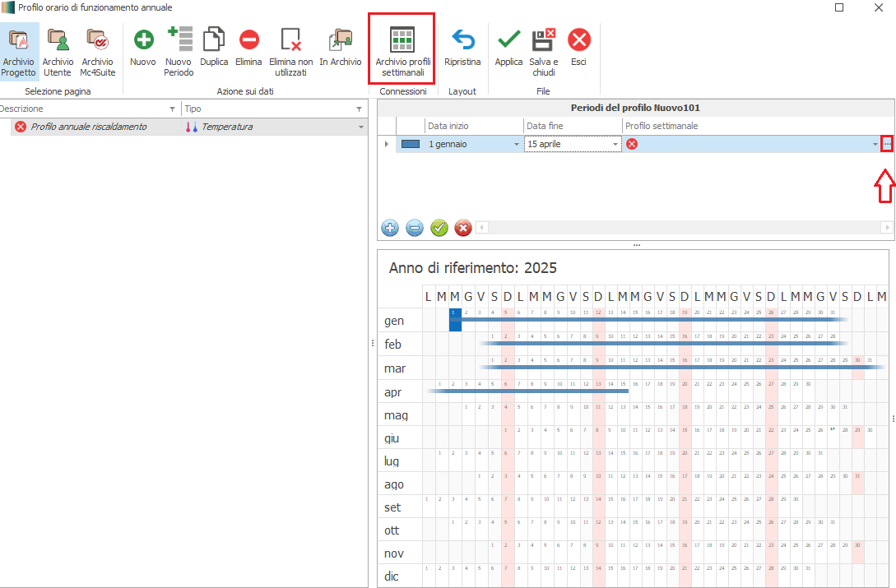Click Salva e chiudi icon
Screen dimensions: 896x588
tap(544, 39)
